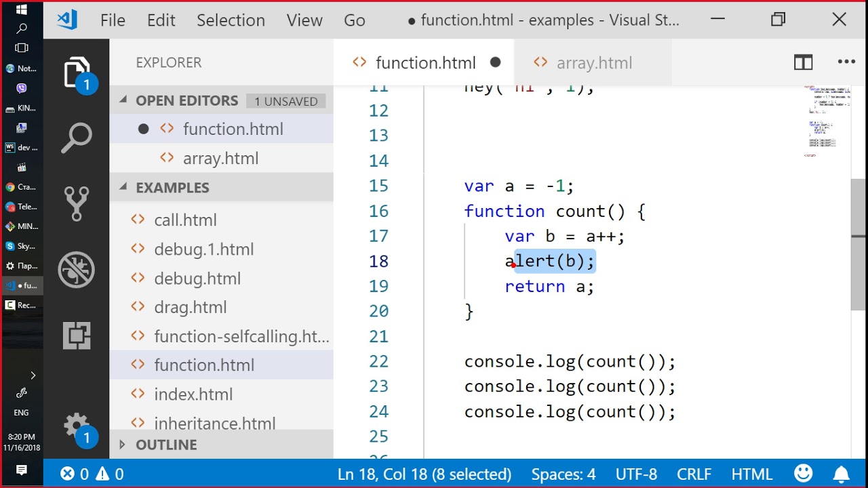868x488 pixels.
Task: Open the Explorer view in the activity bar
Action: tap(77, 73)
